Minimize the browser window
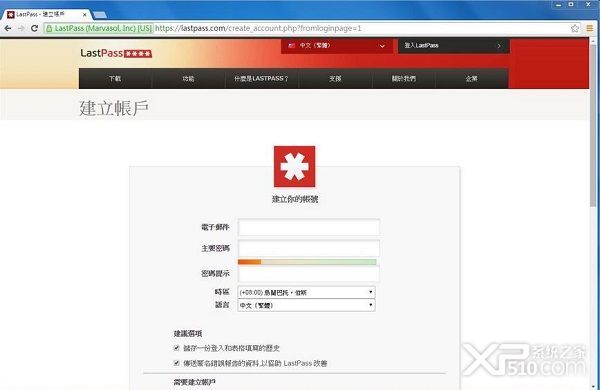Screen dimensions: 600x390 [x=558, y=5]
